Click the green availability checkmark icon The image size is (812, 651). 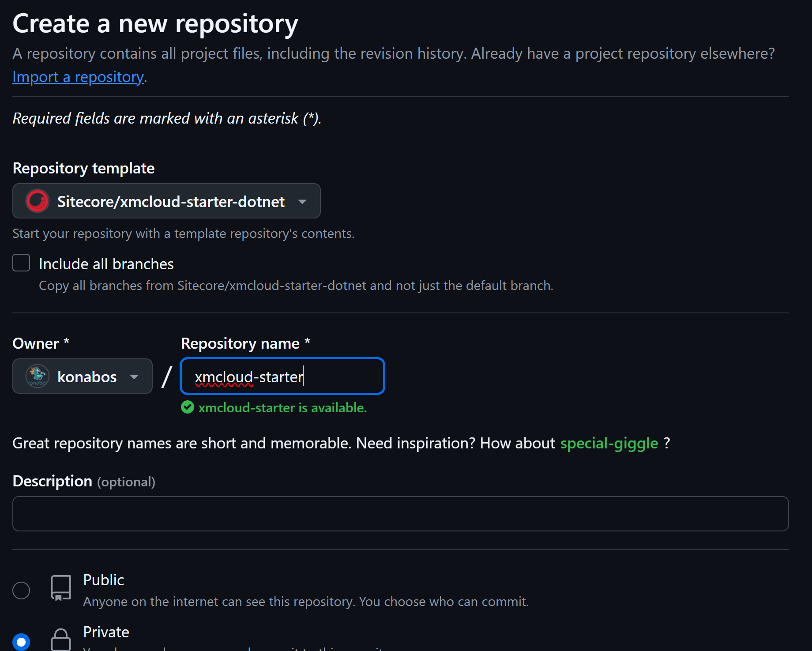(x=188, y=407)
